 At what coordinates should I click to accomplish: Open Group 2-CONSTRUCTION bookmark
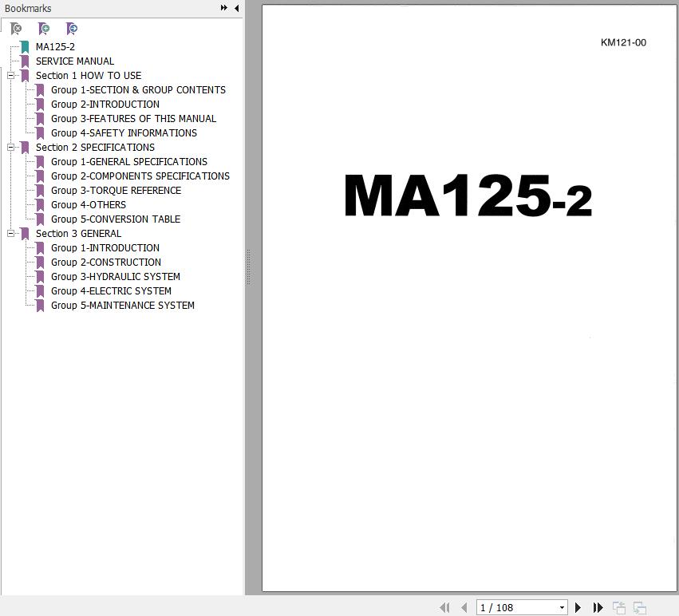pyautogui.click(x=106, y=262)
